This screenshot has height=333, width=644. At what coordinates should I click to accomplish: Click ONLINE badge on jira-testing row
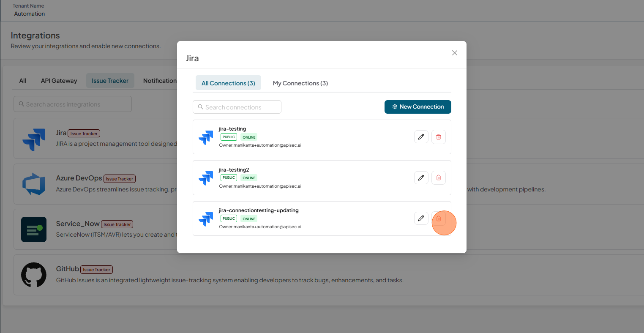coord(249,137)
